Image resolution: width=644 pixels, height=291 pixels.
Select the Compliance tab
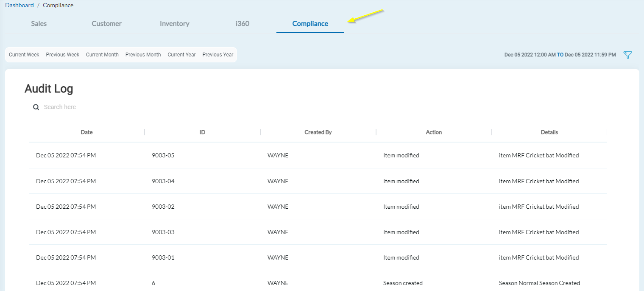point(310,24)
